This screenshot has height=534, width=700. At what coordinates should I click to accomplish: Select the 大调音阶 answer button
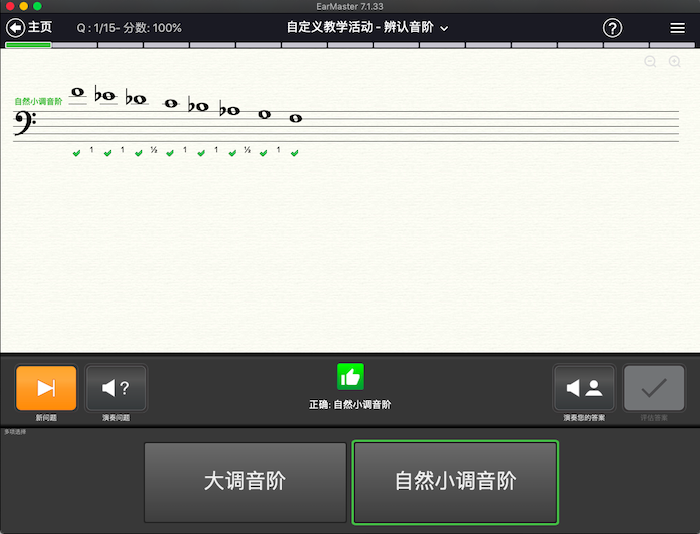pos(245,482)
